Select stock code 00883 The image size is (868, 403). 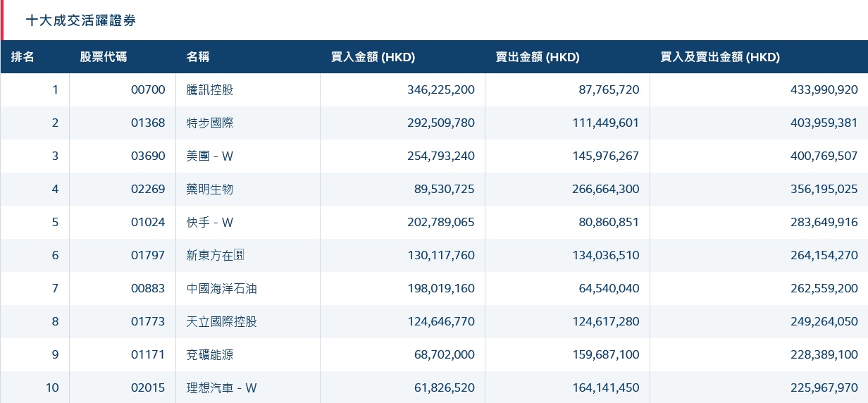(x=148, y=288)
